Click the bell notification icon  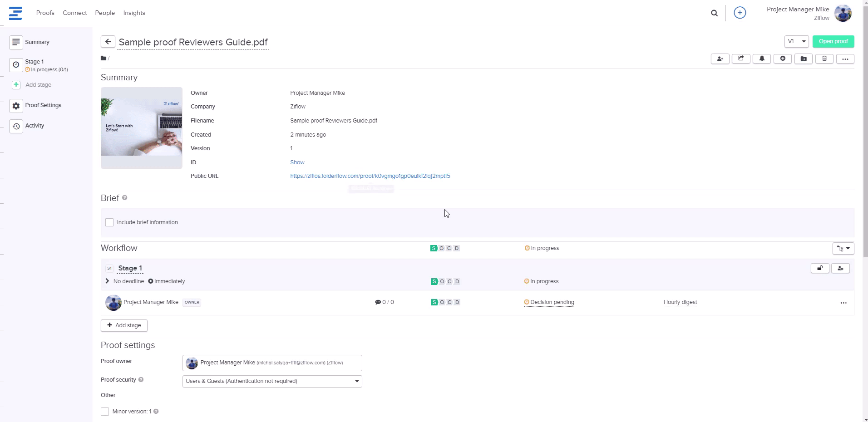coord(762,59)
